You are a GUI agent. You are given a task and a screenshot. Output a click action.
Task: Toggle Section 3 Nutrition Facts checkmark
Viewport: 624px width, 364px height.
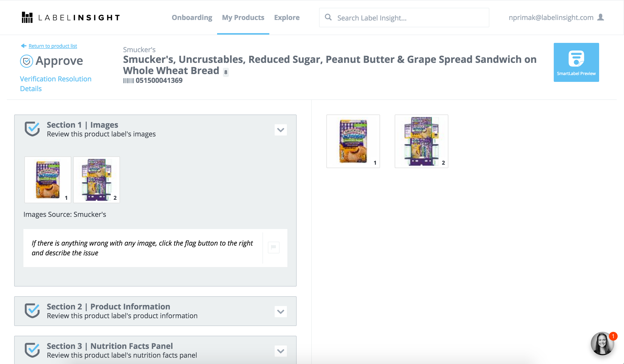tap(32, 350)
